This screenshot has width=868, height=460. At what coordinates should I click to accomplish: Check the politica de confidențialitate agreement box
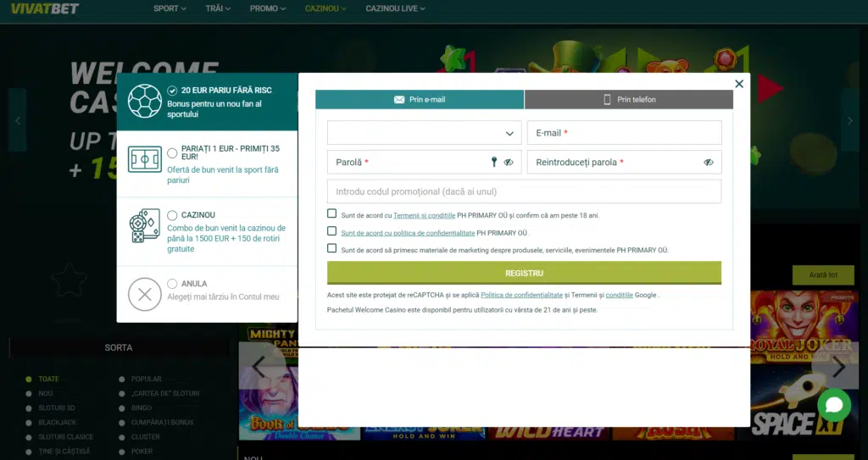pyautogui.click(x=331, y=230)
